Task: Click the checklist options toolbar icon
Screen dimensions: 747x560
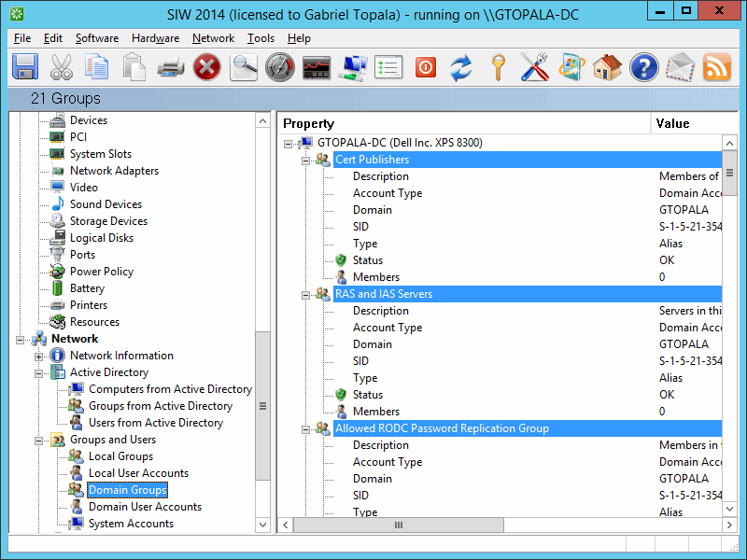Action: point(388,66)
